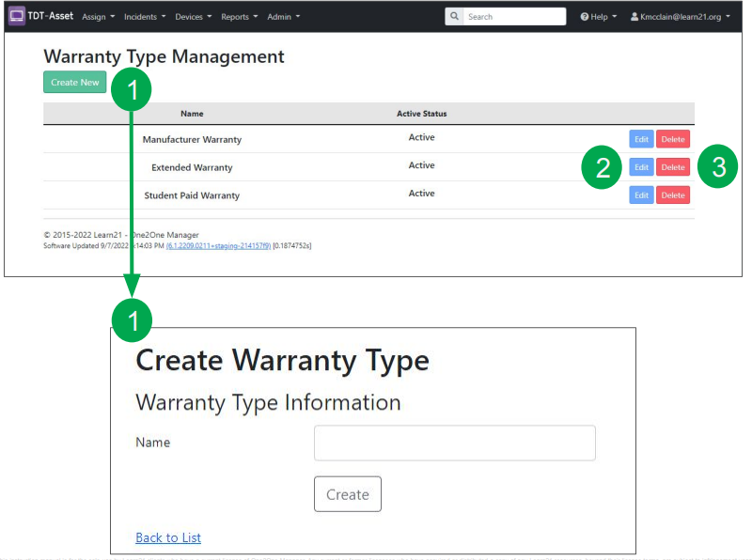The image size is (752, 560).
Task: Delete the Student Paid Warranty type
Action: click(x=673, y=195)
